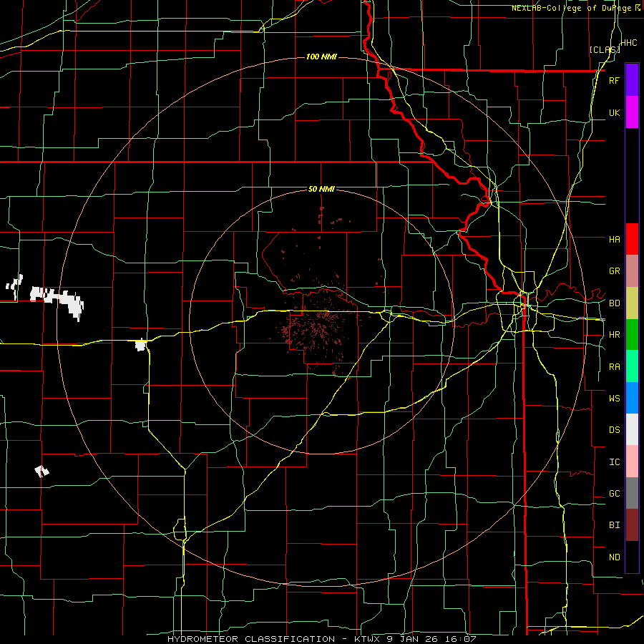Click the '100 NMI' range ring label
The image size is (644, 644).
click(321, 57)
